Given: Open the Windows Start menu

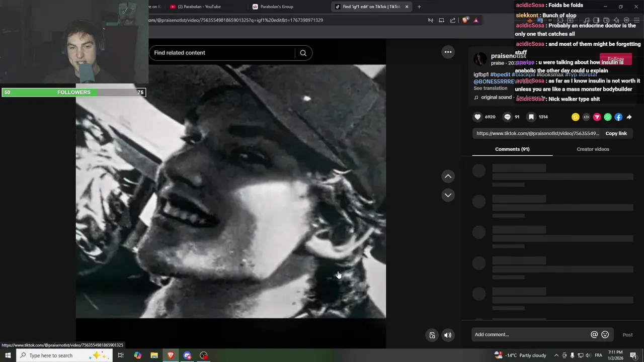Looking at the screenshot, I should coord(8,355).
